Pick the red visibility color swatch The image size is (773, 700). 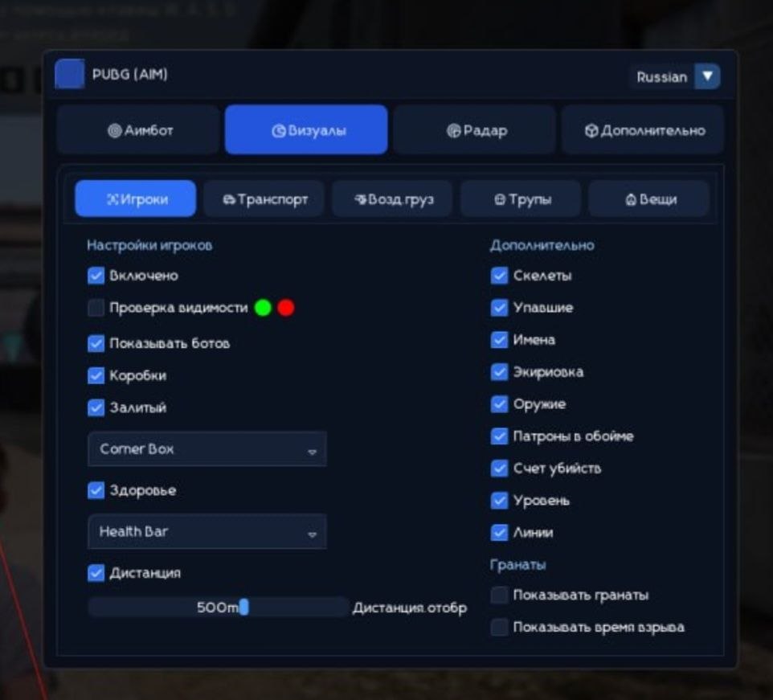pyautogui.click(x=286, y=308)
